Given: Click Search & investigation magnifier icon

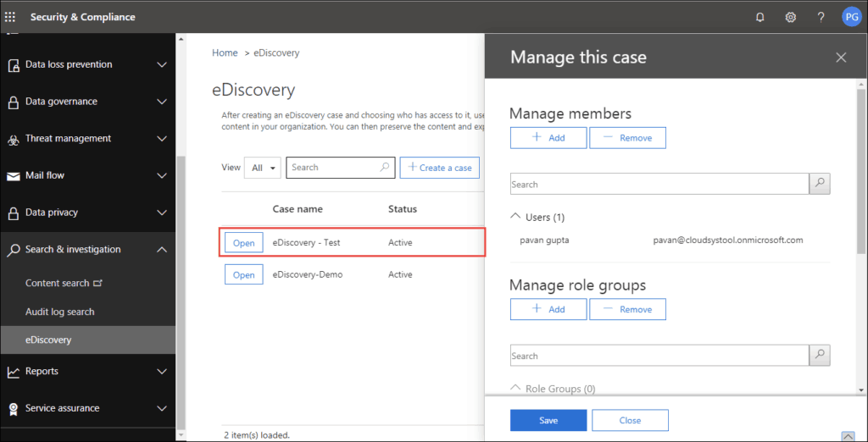Looking at the screenshot, I should click(14, 250).
